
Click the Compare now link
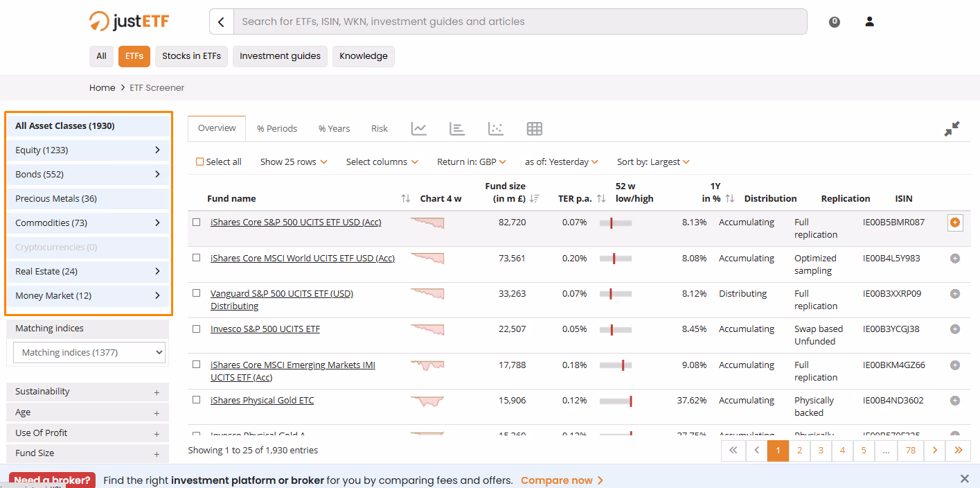562,480
